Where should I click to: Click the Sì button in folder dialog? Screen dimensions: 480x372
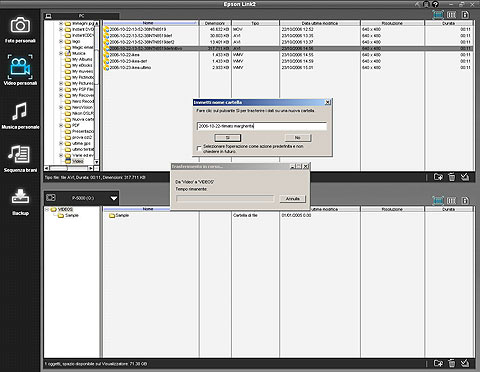point(228,138)
